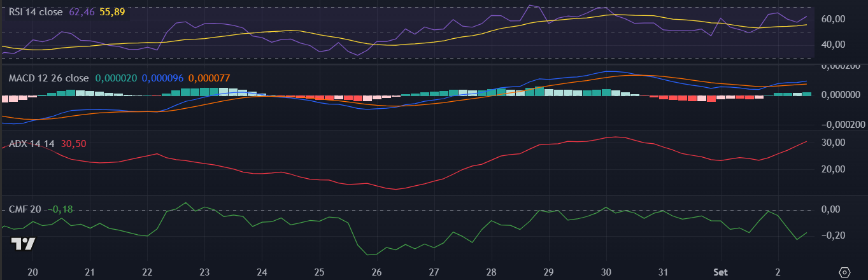Image resolution: width=868 pixels, height=280 pixels.
Task: Click date 30 on the time axis
Action: (x=606, y=272)
